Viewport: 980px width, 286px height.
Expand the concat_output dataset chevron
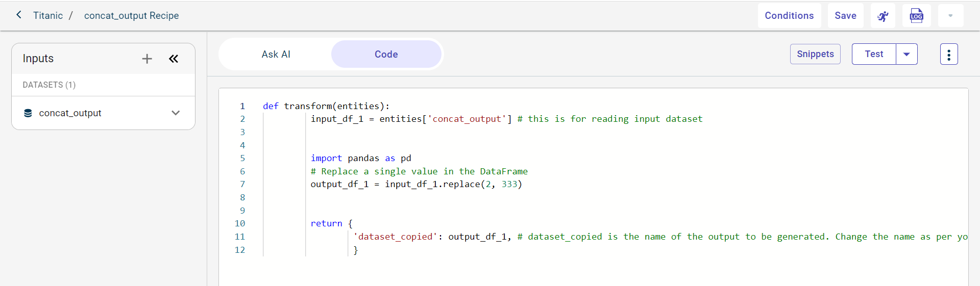pos(176,113)
